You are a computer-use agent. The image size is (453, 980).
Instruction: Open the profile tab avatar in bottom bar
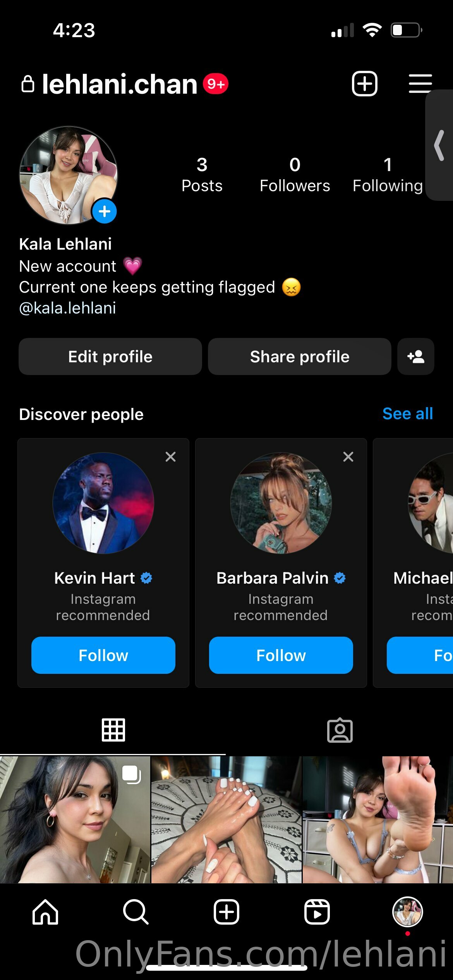tap(407, 912)
